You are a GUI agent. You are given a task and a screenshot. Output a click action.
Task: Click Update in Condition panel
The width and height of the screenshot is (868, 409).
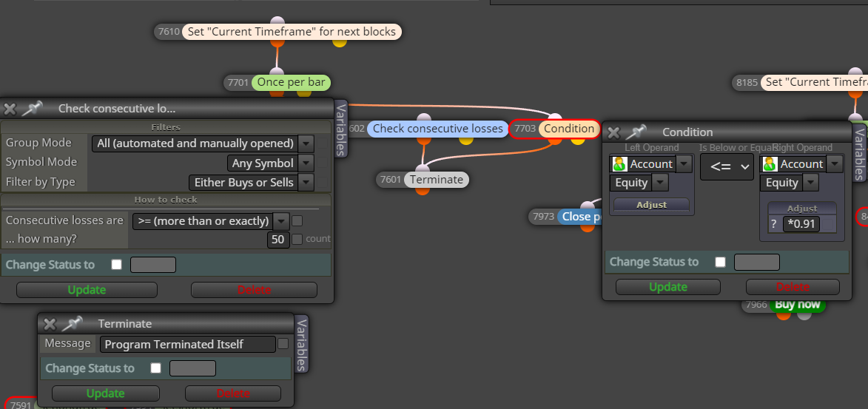pos(668,287)
